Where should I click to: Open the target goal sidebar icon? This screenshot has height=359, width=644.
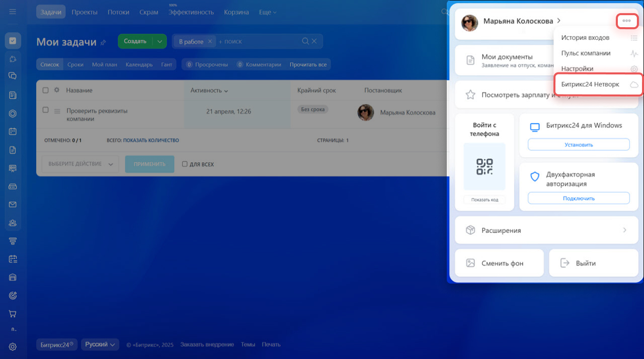click(x=13, y=296)
